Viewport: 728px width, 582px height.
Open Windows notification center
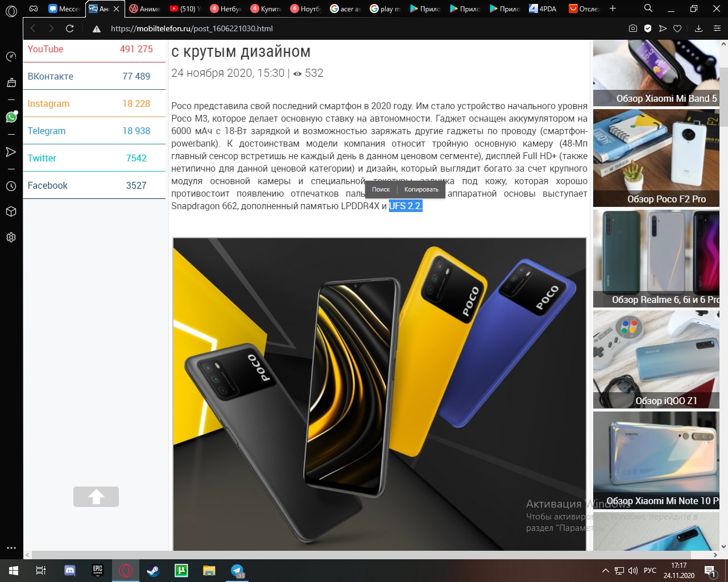[x=710, y=571]
